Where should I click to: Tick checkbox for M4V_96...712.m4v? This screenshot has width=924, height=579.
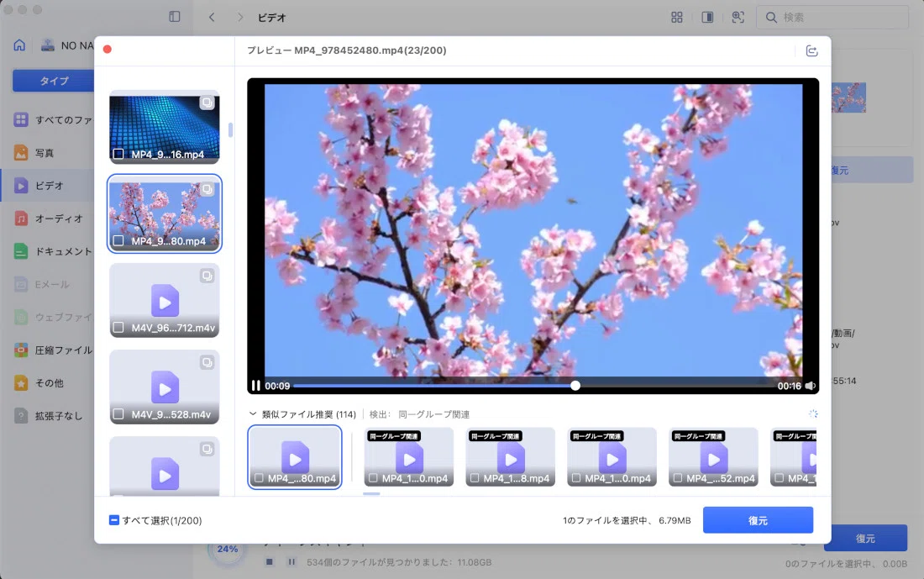(x=118, y=327)
